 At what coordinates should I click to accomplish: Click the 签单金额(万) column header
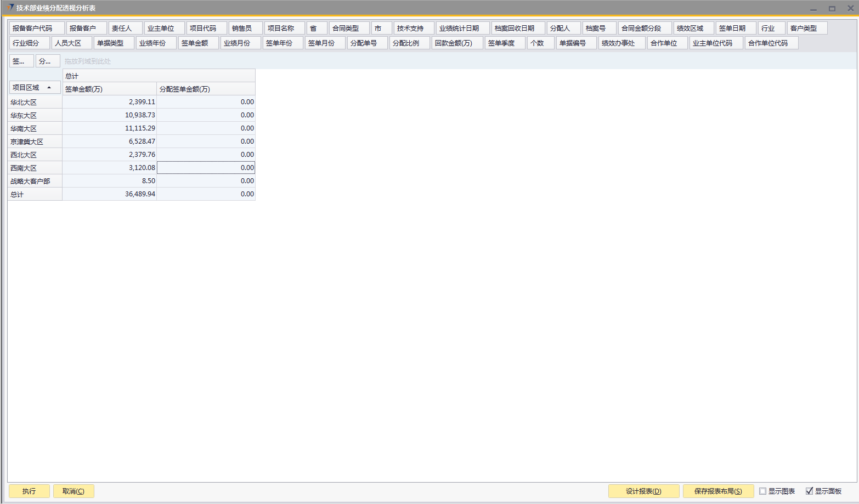point(109,89)
